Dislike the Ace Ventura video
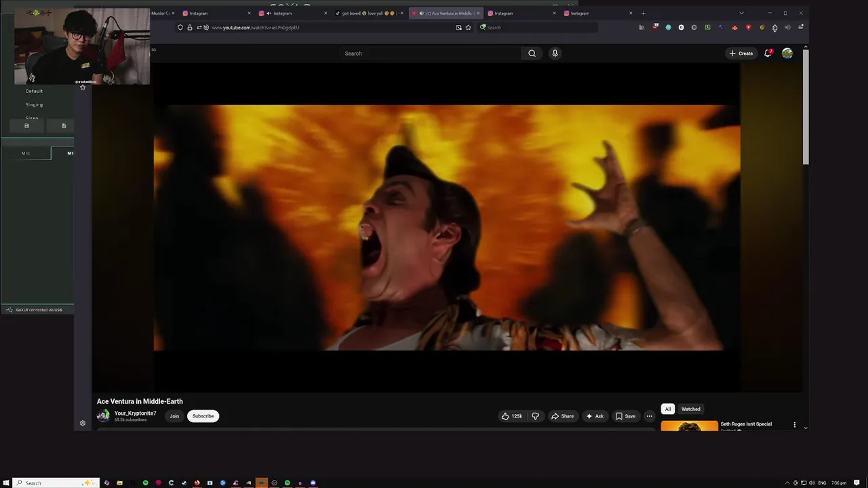The width and height of the screenshot is (868, 488). [x=536, y=416]
